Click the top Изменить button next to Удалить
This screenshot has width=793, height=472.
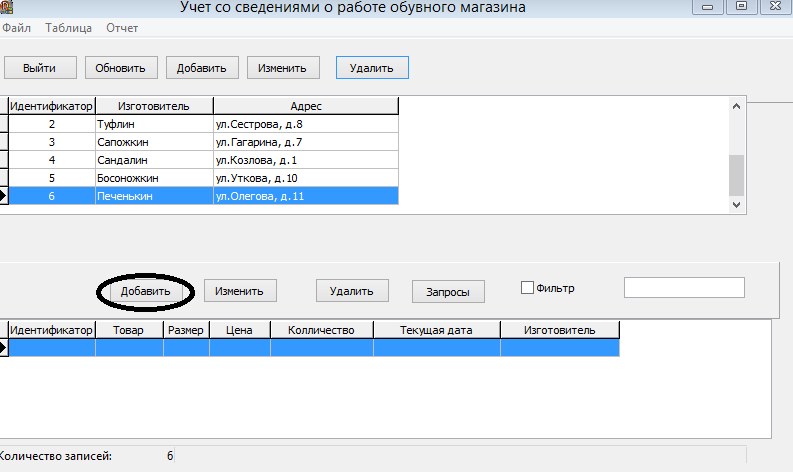[x=283, y=68]
